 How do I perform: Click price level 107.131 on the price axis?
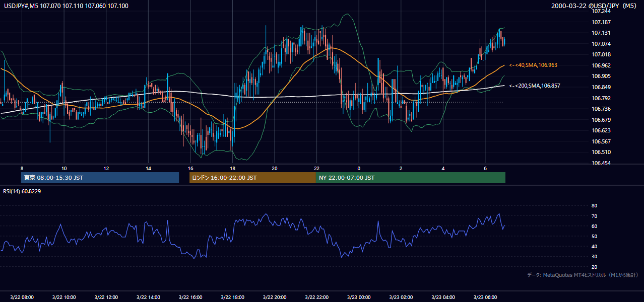coord(601,33)
